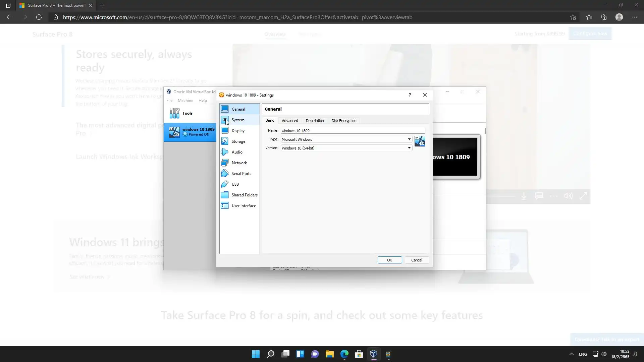Open Shared Folders settings category
The height and width of the screenshot is (362, 644).
click(244, 195)
